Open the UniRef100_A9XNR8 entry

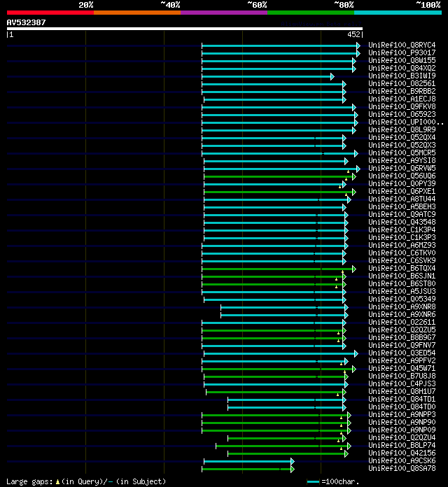tap(402, 307)
